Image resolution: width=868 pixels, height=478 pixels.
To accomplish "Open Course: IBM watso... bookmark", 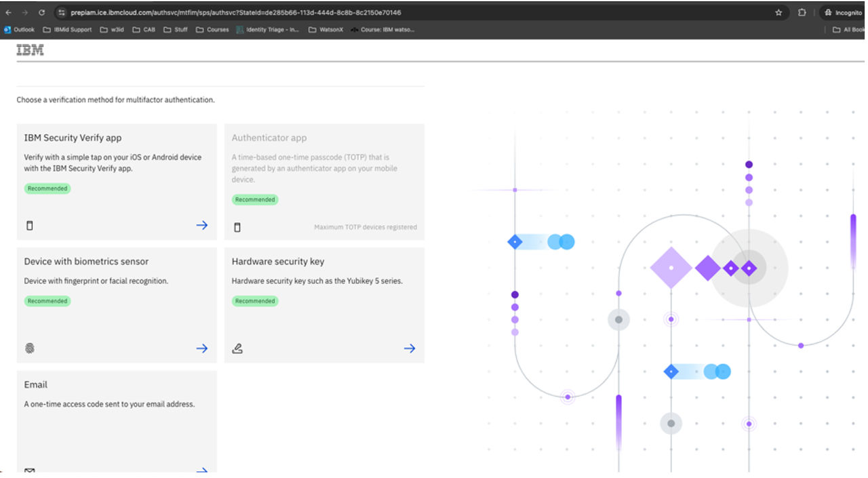I will coord(382,30).
